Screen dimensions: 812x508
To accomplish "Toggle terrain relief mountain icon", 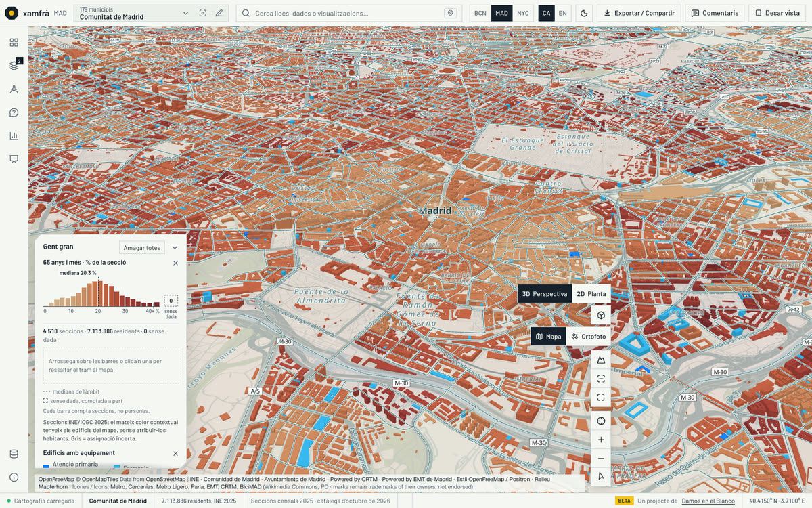I will point(601,360).
